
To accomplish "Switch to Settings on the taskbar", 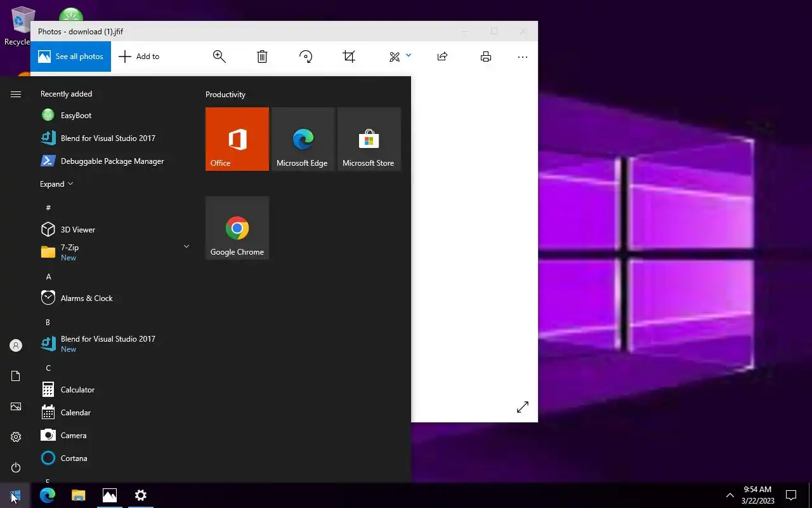I will [141, 495].
